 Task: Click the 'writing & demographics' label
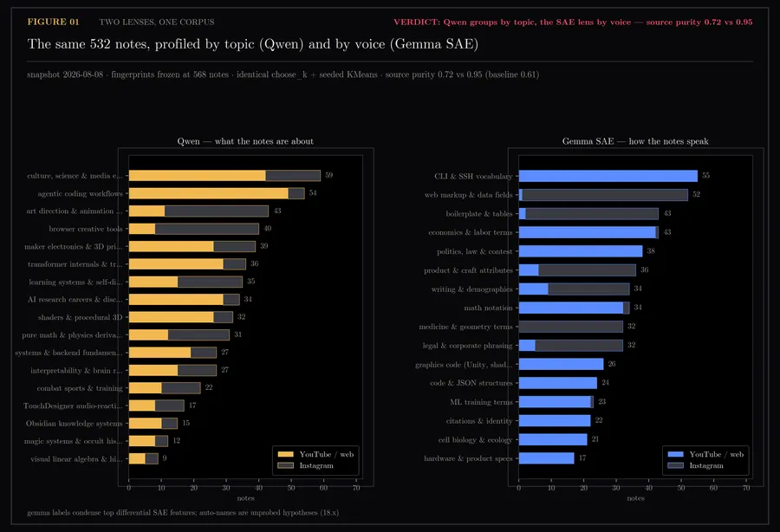tap(472, 289)
